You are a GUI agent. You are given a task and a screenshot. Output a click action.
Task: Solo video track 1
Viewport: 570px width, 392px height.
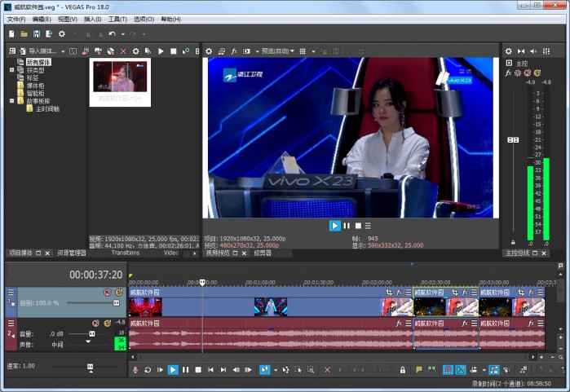point(118,292)
